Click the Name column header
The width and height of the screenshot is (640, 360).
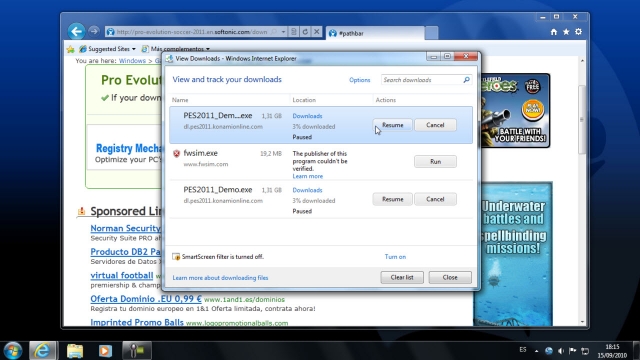tap(180, 100)
